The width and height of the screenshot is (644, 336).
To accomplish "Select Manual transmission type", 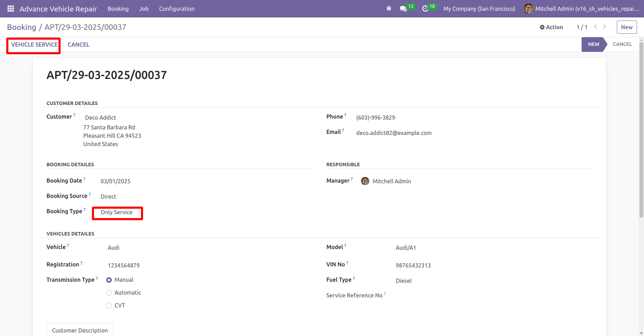I will pyautogui.click(x=109, y=280).
